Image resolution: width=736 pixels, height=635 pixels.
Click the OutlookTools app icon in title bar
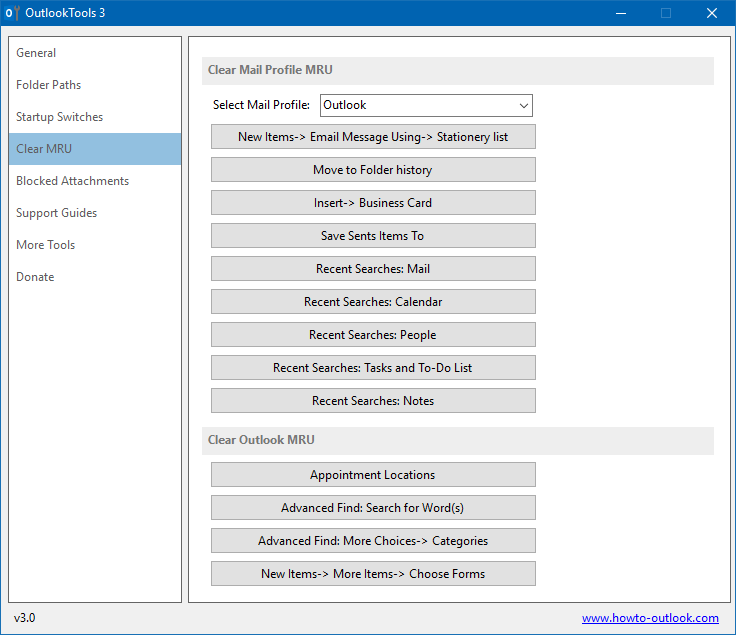tap(12, 13)
